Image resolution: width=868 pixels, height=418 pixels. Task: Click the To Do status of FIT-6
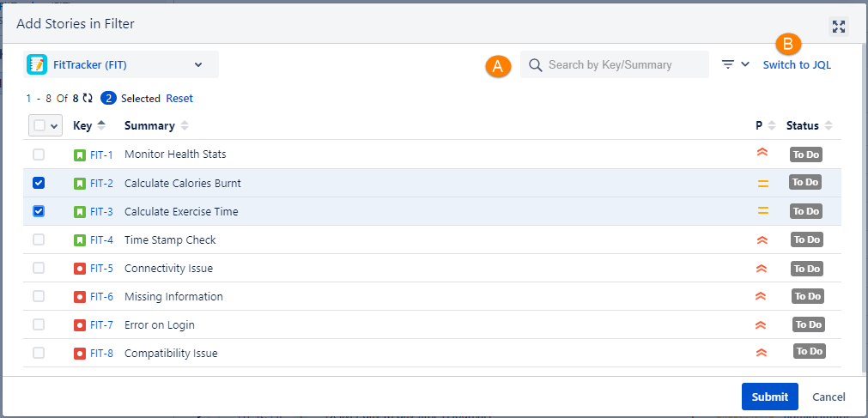click(808, 296)
